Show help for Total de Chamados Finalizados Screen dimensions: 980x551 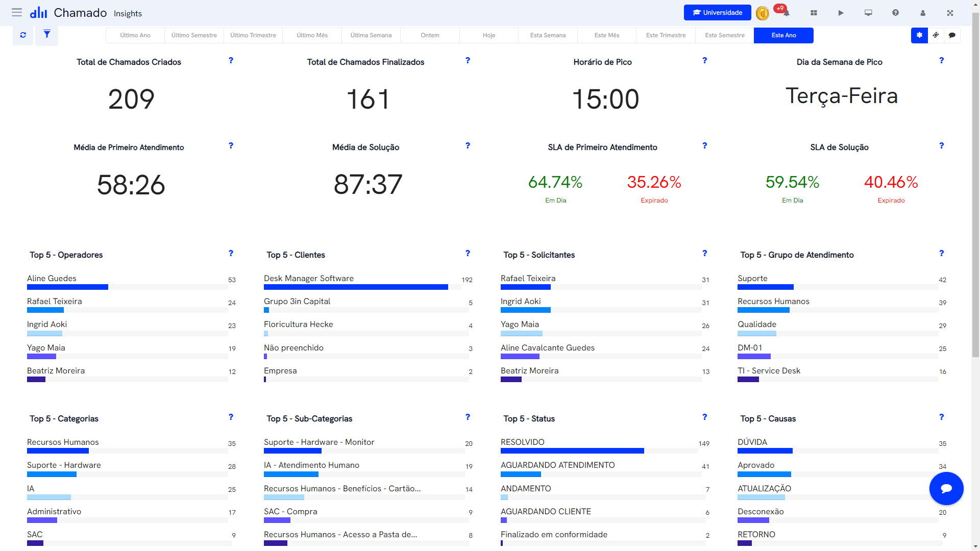pos(468,60)
